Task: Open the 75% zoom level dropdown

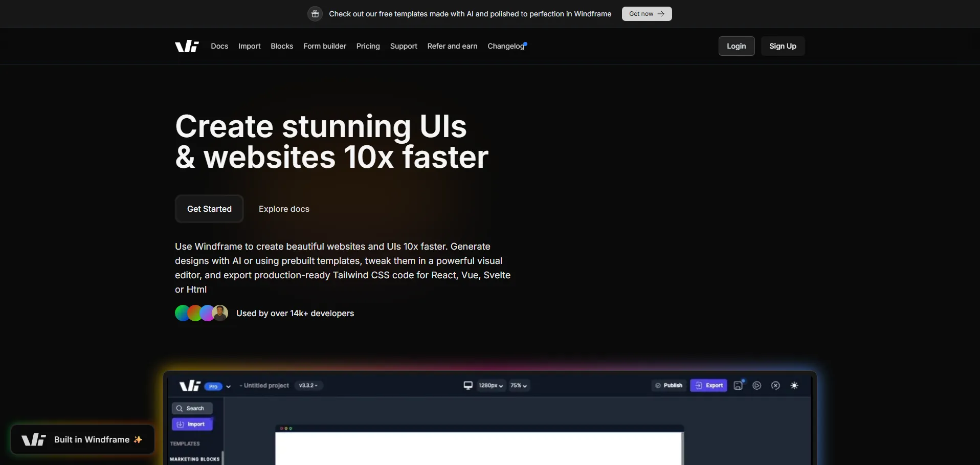Action: 518,386
